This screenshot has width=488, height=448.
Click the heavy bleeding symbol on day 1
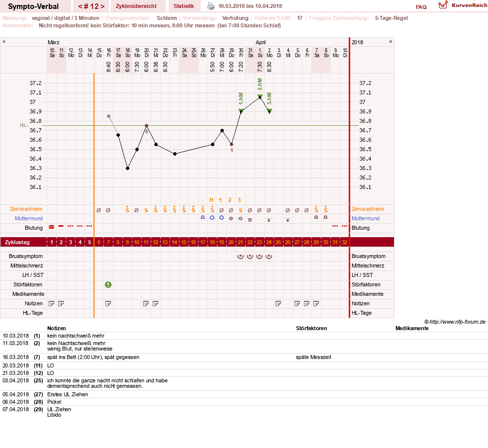(x=52, y=227)
